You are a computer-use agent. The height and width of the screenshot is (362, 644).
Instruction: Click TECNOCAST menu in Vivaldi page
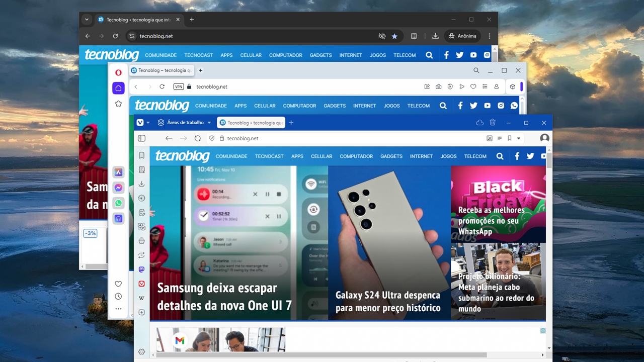coord(269,156)
